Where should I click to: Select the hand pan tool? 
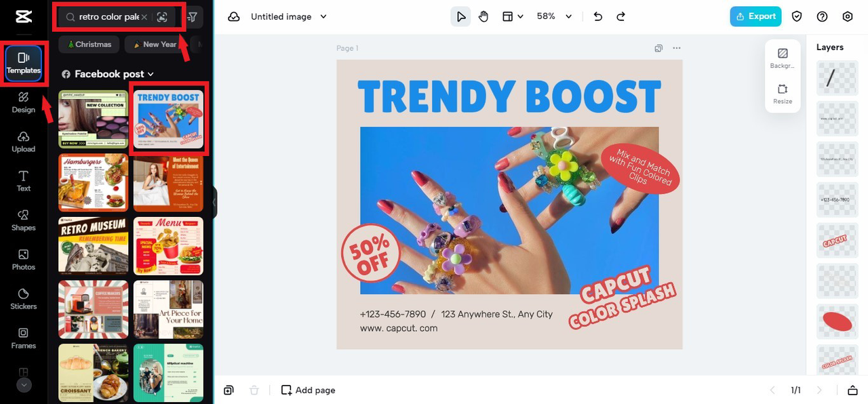point(484,16)
